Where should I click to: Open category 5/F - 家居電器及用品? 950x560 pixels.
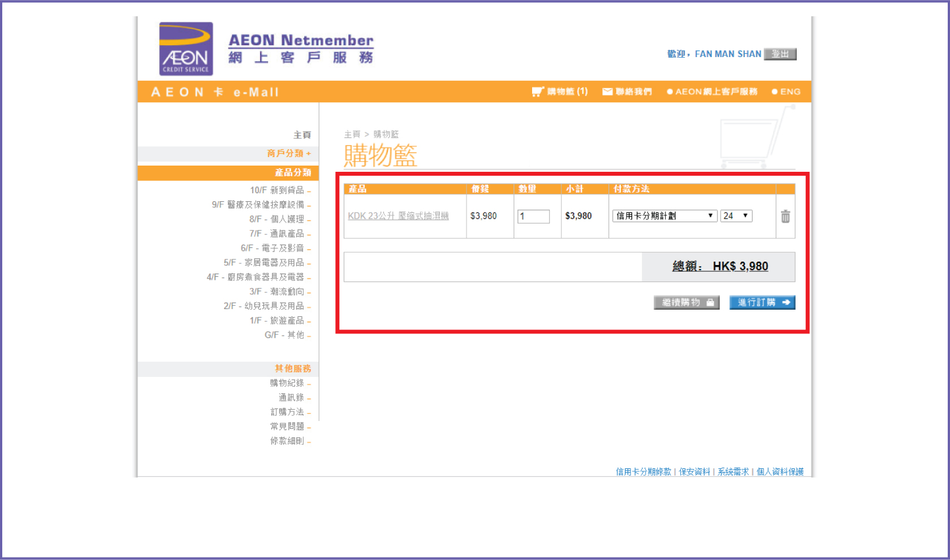(264, 263)
